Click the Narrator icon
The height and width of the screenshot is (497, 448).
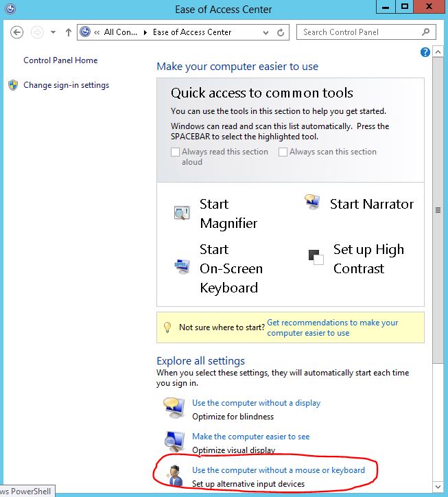pos(312,202)
